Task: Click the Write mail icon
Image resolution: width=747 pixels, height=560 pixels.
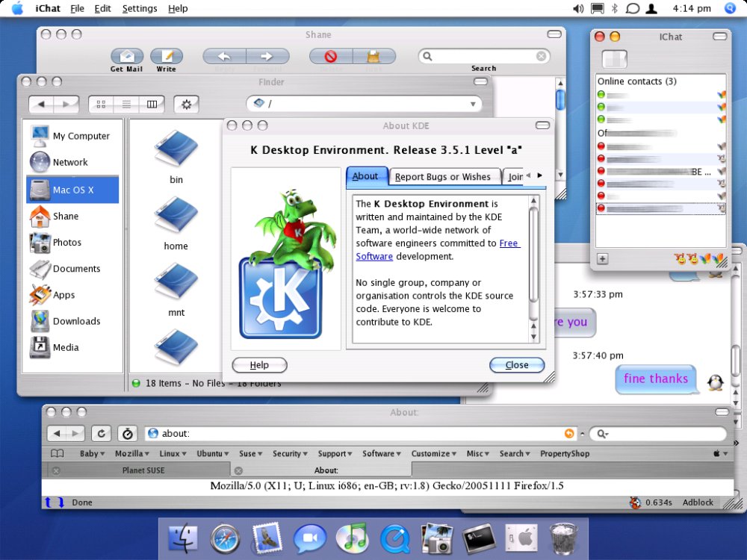Action: [167, 56]
